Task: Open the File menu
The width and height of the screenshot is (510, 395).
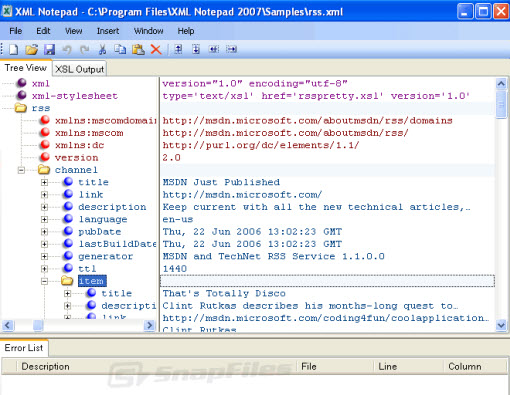Action: click(x=16, y=31)
